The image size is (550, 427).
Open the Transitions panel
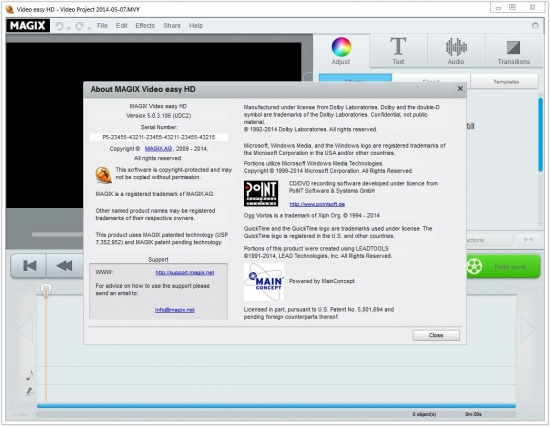(514, 51)
